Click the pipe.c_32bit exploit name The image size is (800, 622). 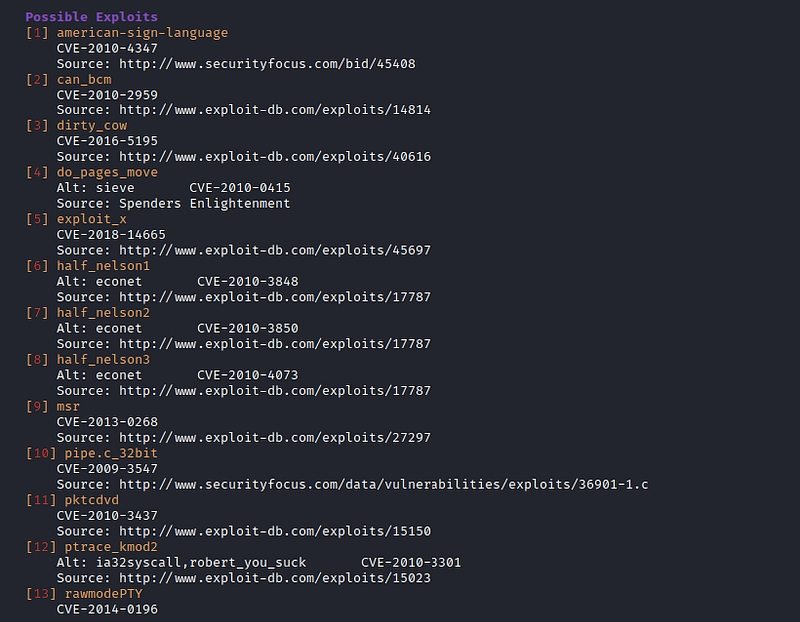pyautogui.click(x=111, y=453)
